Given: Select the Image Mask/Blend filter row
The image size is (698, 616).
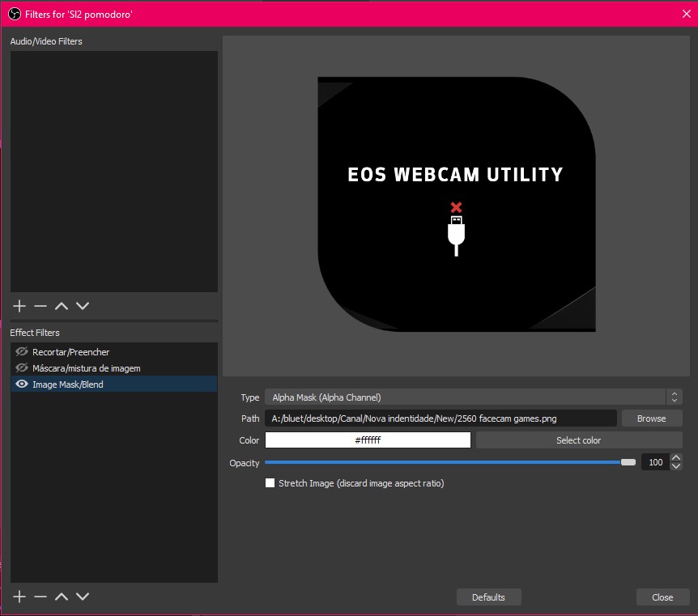Looking at the screenshot, I should tap(114, 384).
